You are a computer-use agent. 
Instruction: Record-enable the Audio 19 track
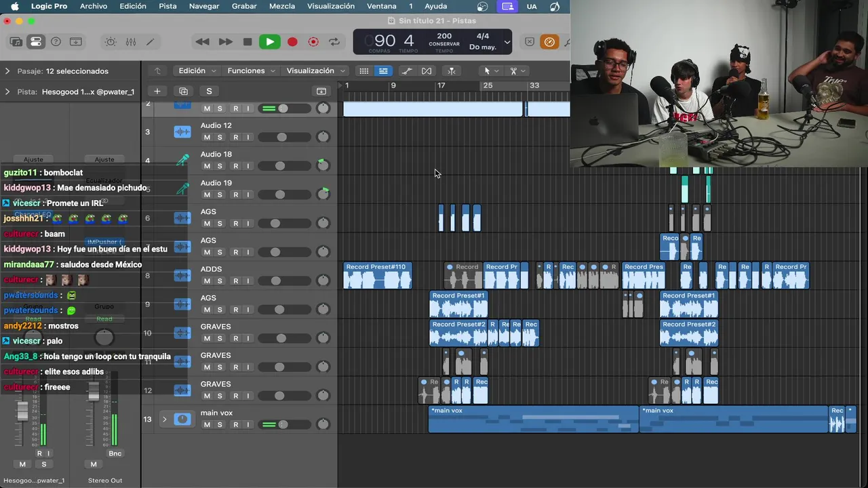[x=235, y=195]
